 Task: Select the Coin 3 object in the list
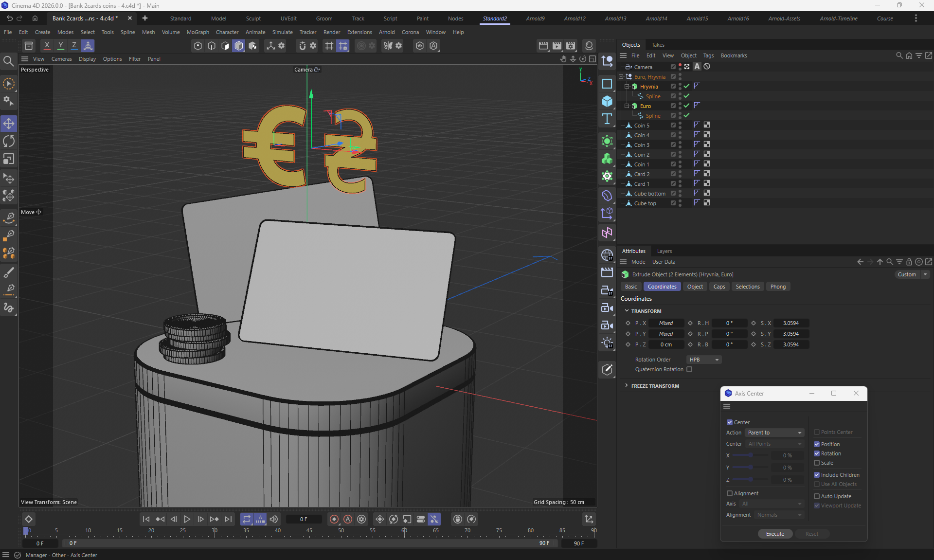click(x=641, y=145)
